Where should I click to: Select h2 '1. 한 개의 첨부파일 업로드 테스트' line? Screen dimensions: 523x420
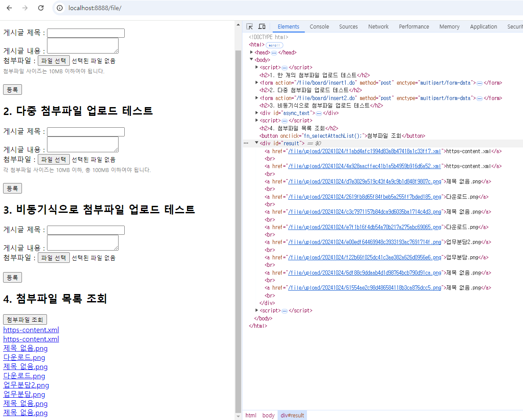coord(314,75)
